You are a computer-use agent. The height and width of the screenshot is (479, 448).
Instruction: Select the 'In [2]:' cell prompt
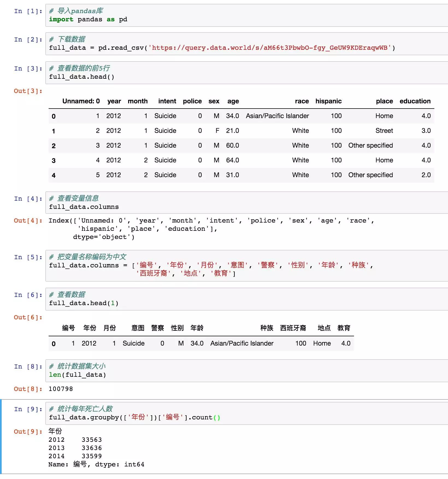[x=28, y=40]
